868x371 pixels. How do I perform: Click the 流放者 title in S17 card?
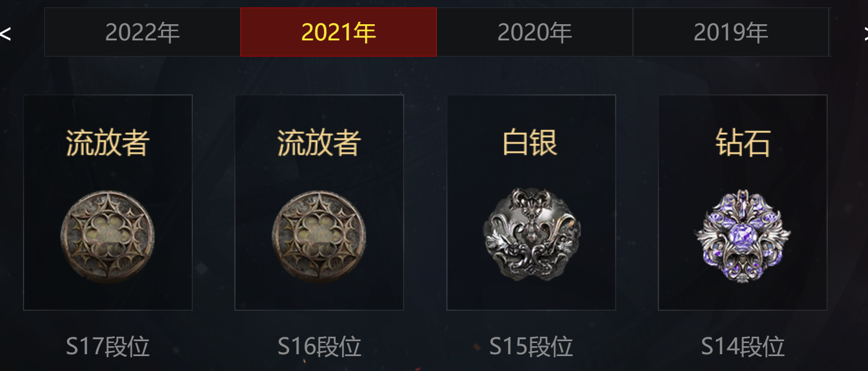coord(108,143)
